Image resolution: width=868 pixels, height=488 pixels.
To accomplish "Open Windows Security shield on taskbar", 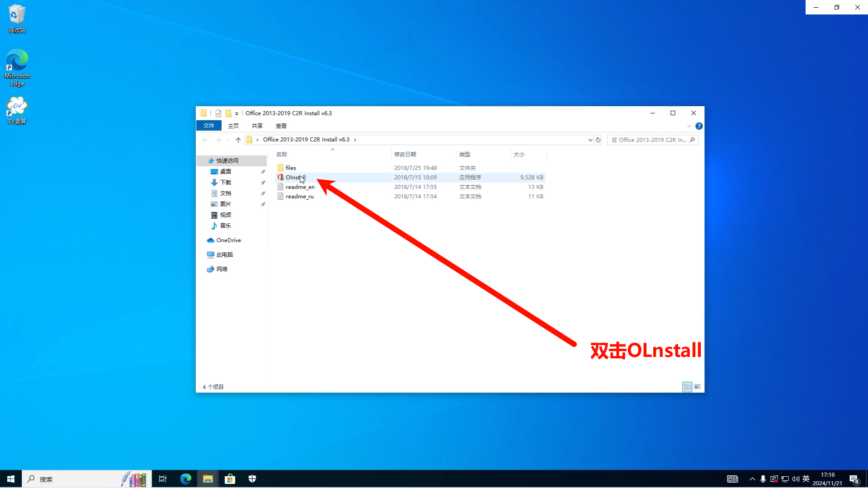I will [x=252, y=479].
